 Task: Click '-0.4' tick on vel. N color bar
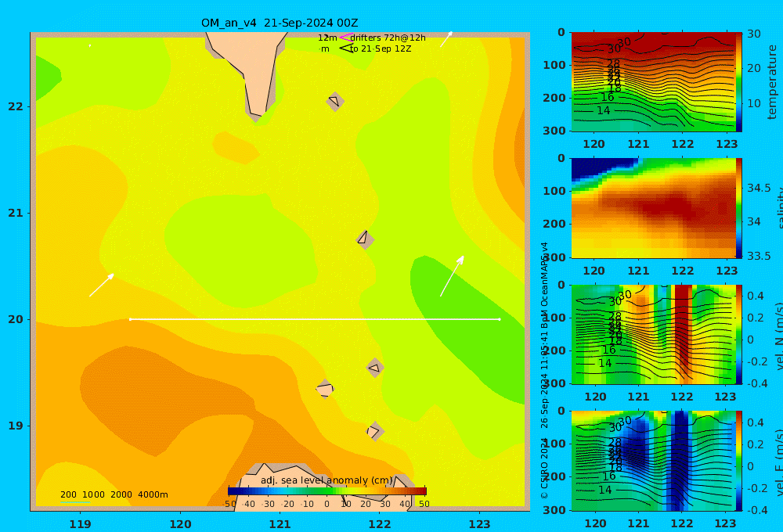(756, 383)
